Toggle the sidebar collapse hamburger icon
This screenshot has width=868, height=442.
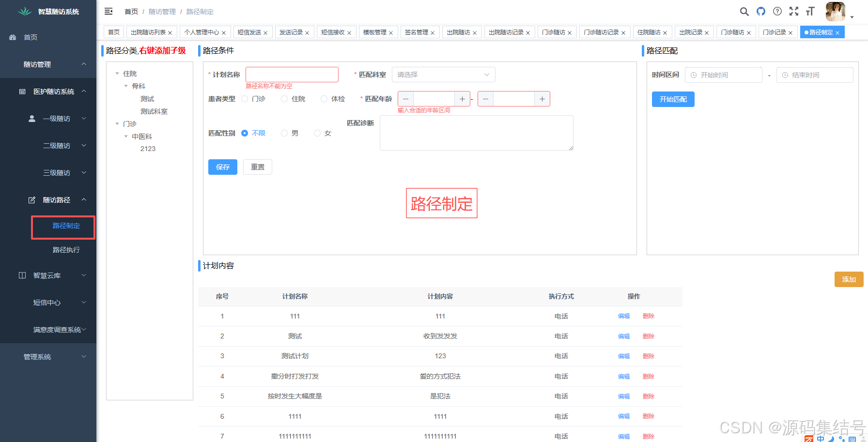(108, 11)
